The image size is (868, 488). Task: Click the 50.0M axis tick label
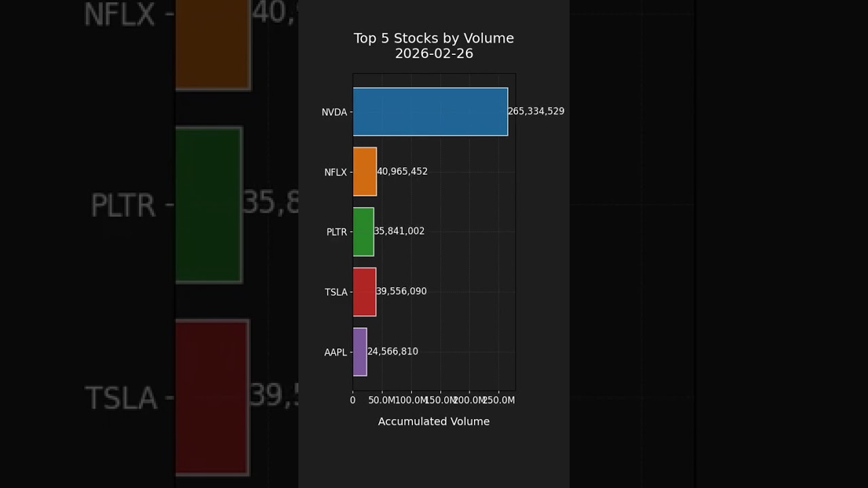pos(382,401)
